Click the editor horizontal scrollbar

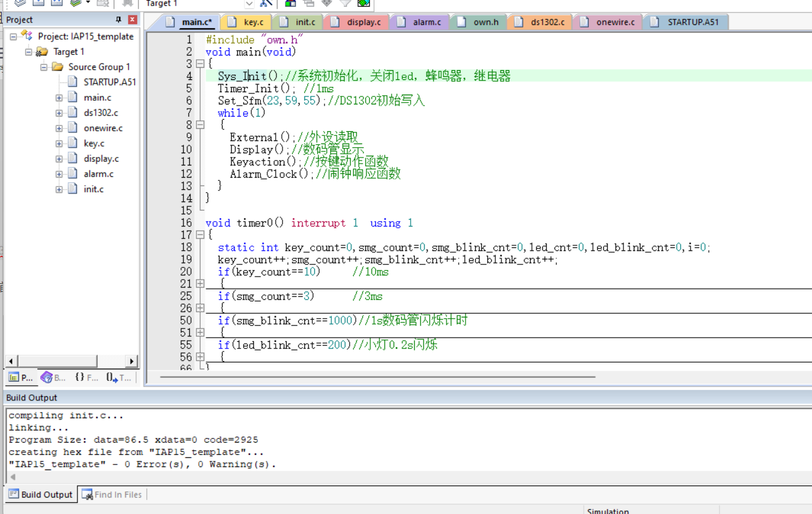click(378, 377)
